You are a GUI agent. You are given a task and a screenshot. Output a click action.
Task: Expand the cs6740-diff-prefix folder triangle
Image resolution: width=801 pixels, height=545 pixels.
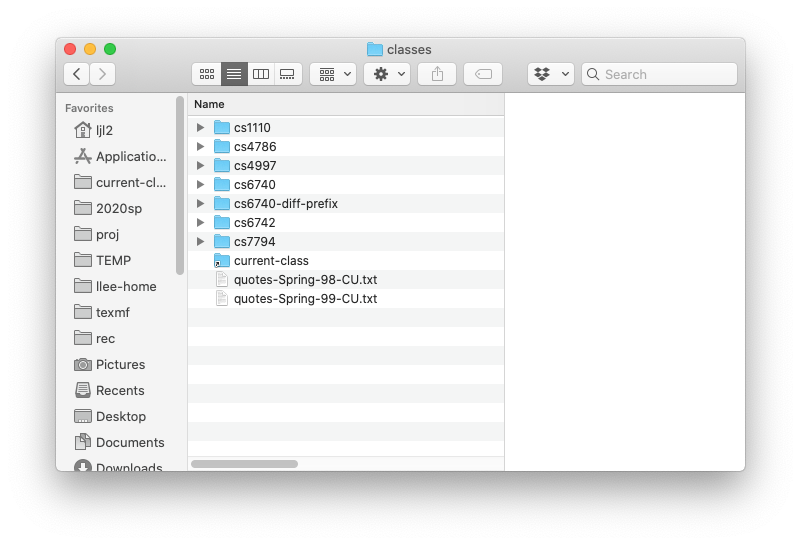pyautogui.click(x=200, y=204)
